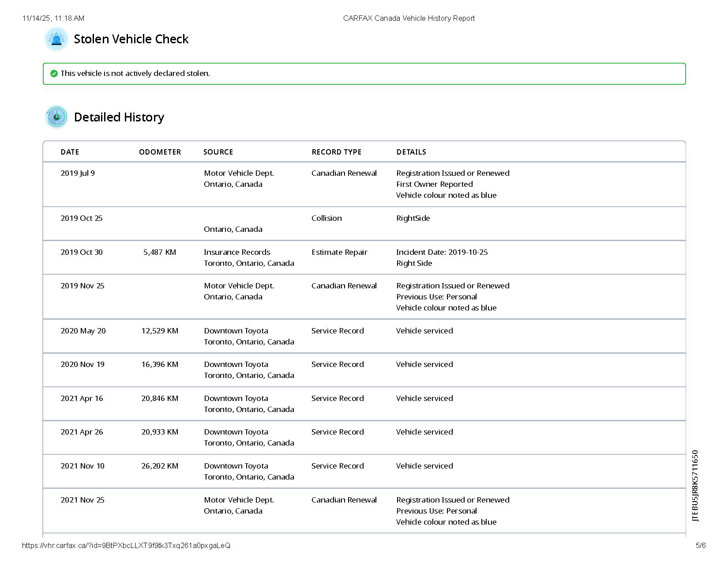Screen dimensions: 728x563
Task: Click the Detailed History clock icon
Action: click(x=56, y=117)
